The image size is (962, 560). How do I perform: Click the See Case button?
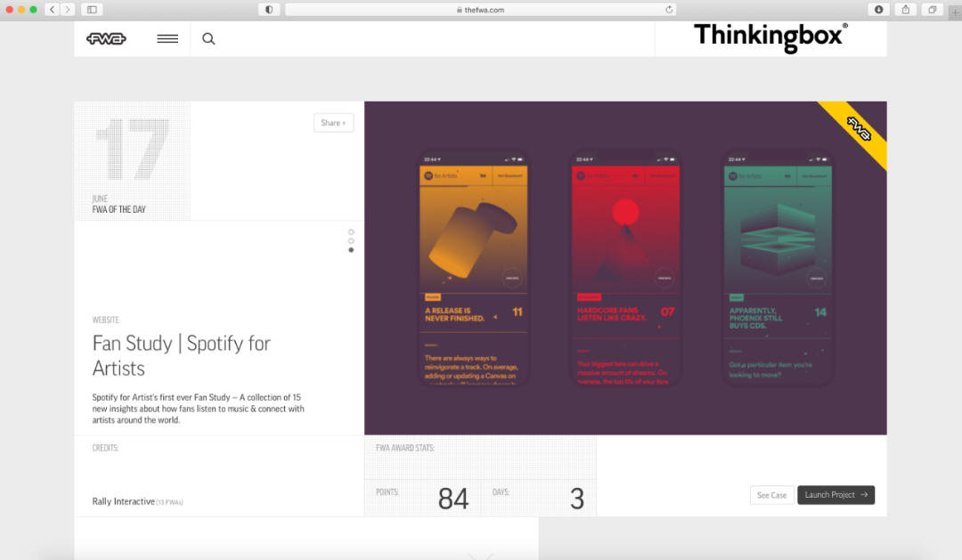coord(771,495)
